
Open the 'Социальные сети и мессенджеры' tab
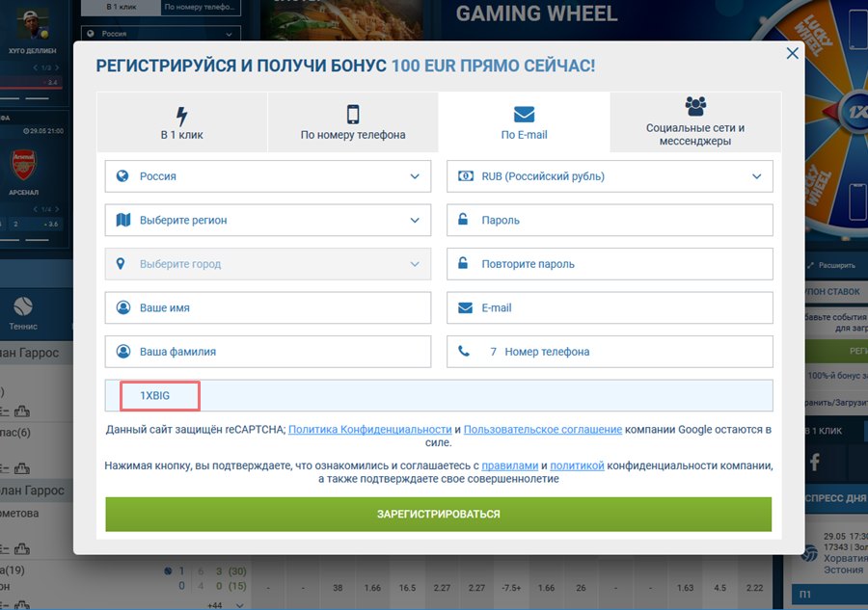[695, 122]
